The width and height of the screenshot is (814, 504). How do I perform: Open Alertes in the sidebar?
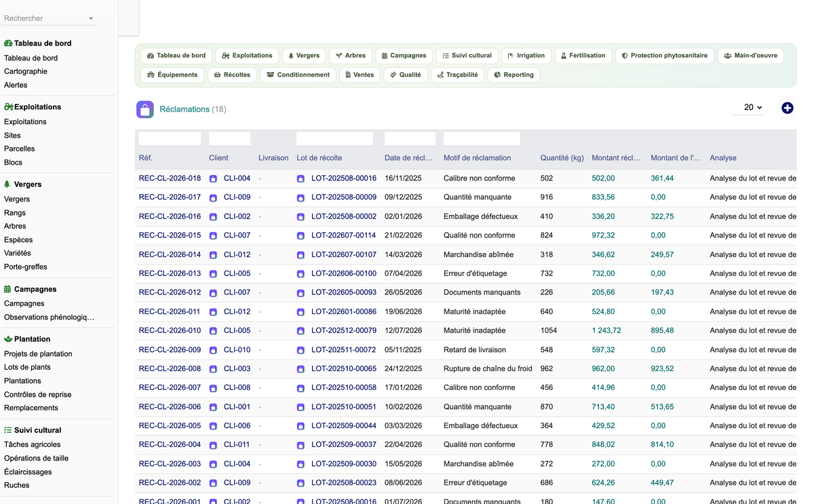(x=16, y=85)
